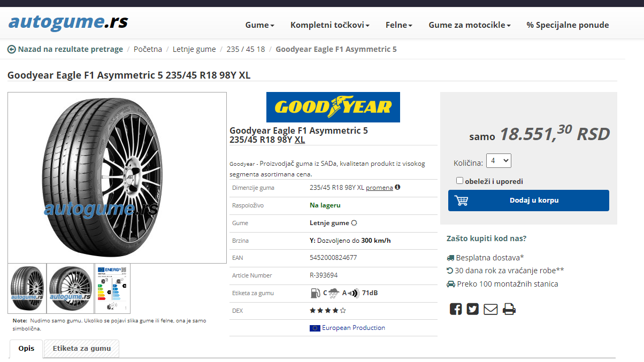Viewport: 644px width, 362px height.
Task: Open the Kompletni točkovi dropdown menu
Action: click(x=330, y=25)
